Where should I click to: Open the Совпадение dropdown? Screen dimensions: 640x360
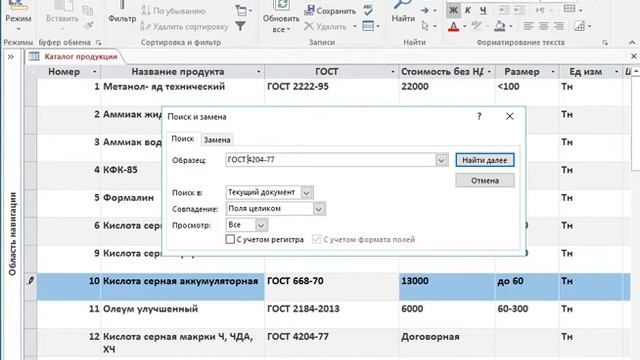pos(319,209)
